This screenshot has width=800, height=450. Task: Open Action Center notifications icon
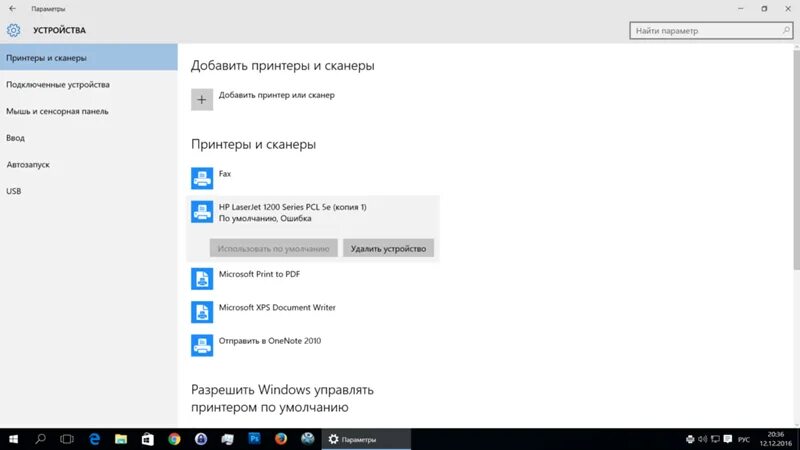(x=728, y=439)
